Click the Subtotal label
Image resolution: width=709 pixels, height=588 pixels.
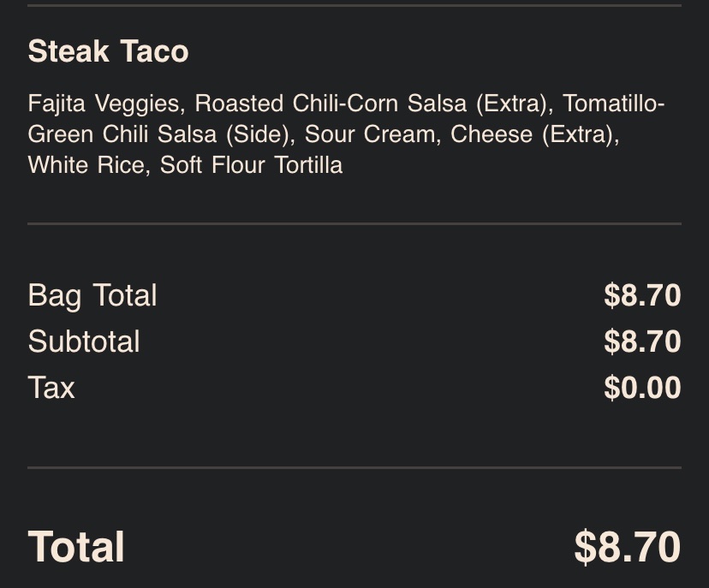pos(84,342)
